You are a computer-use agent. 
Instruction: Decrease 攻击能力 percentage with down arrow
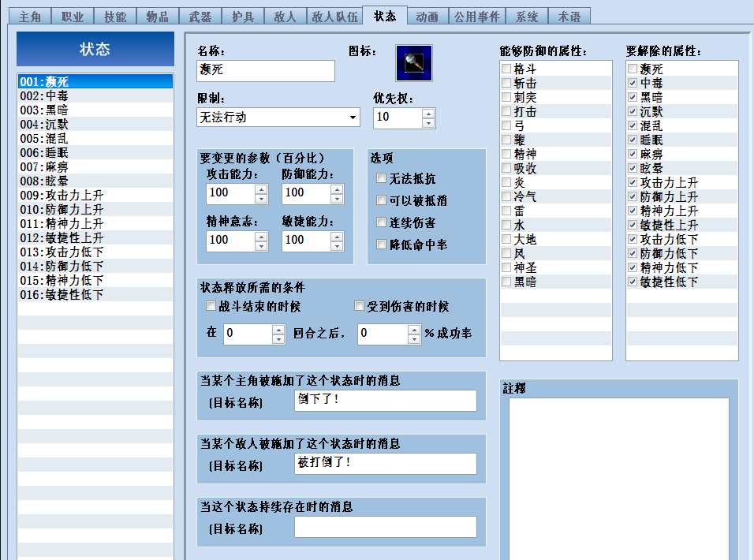click(x=261, y=199)
